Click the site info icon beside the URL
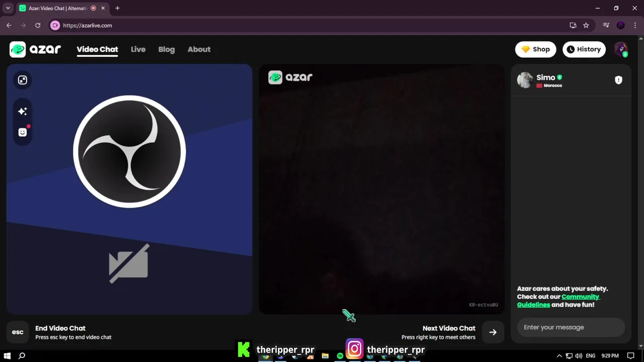644x362 pixels. click(55, 25)
